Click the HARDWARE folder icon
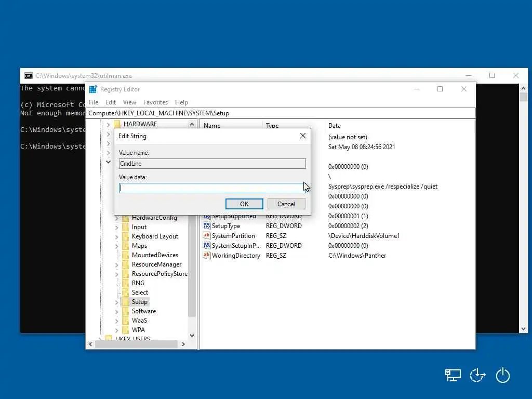The image size is (532, 399). 117,124
